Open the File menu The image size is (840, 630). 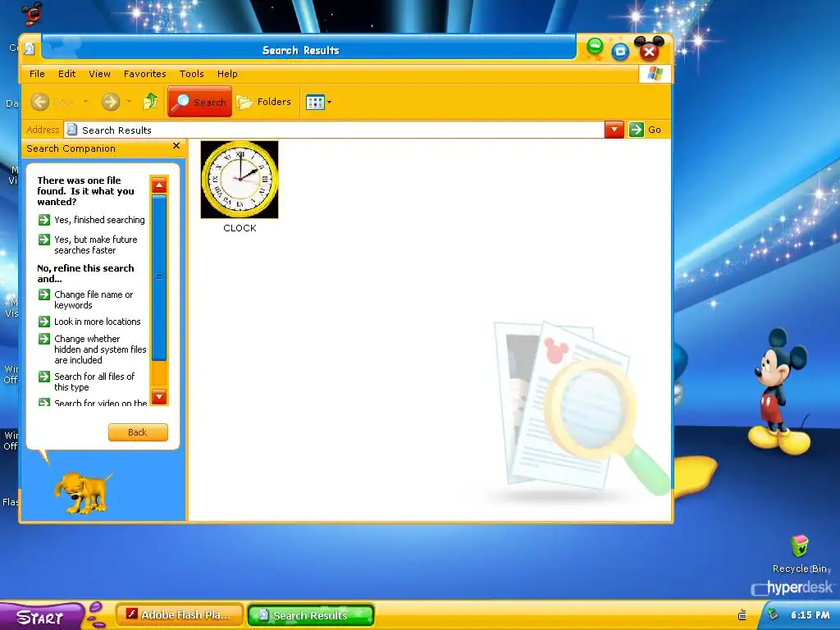click(x=37, y=74)
